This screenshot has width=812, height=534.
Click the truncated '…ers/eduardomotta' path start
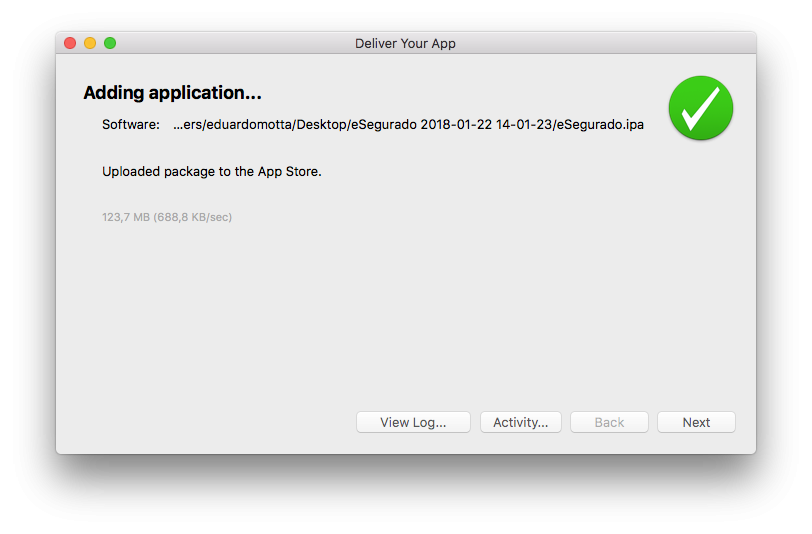[x=228, y=125]
